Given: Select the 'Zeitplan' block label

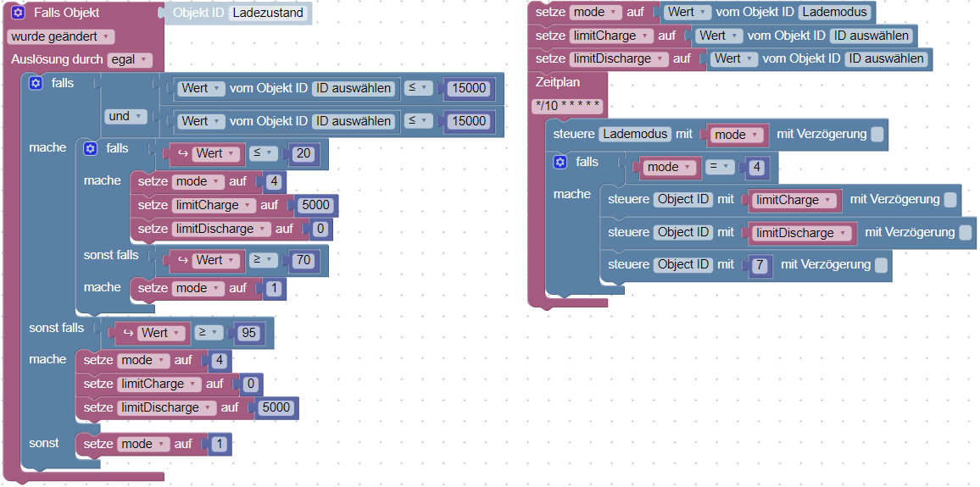Looking at the screenshot, I should coord(558,82).
